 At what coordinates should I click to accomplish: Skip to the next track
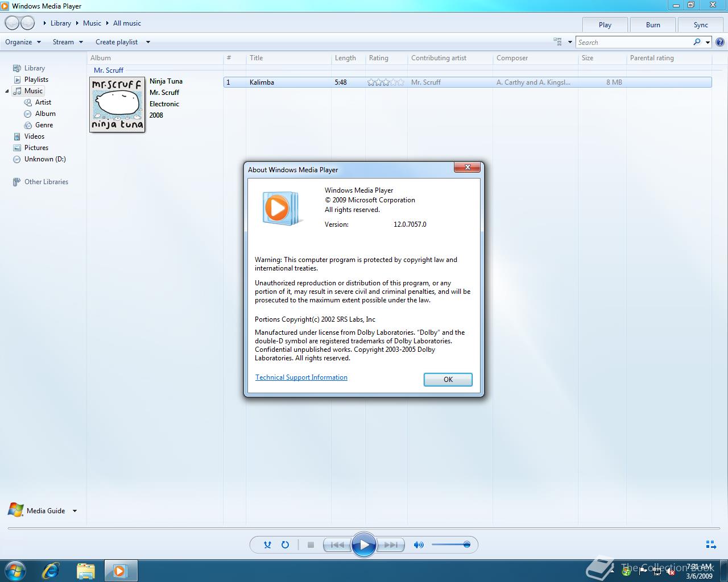point(391,544)
